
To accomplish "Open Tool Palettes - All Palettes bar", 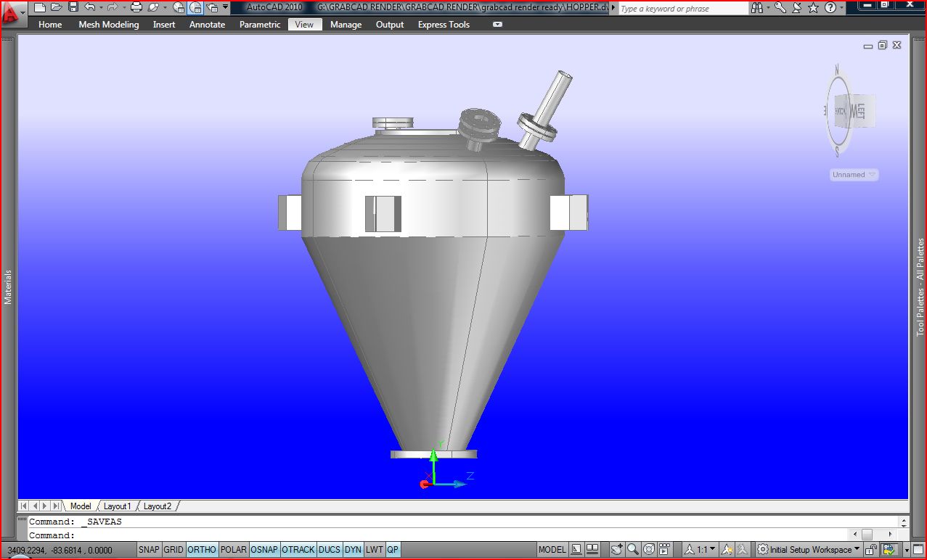I will (x=920, y=287).
